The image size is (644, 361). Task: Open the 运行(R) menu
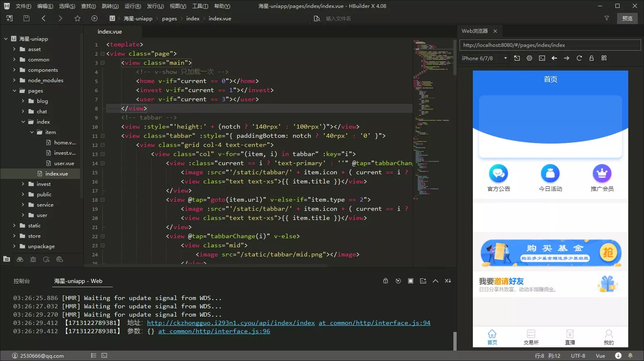tap(133, 6)
